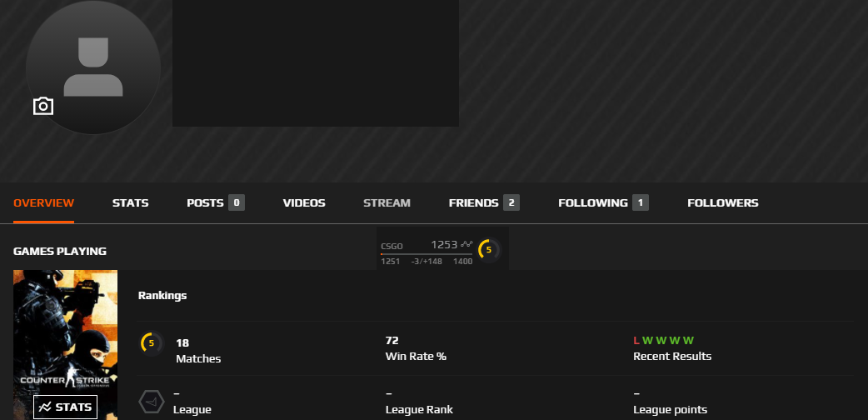Click the 1253 ELO value
Screen dimensions: 868x420
click(444, 244)
